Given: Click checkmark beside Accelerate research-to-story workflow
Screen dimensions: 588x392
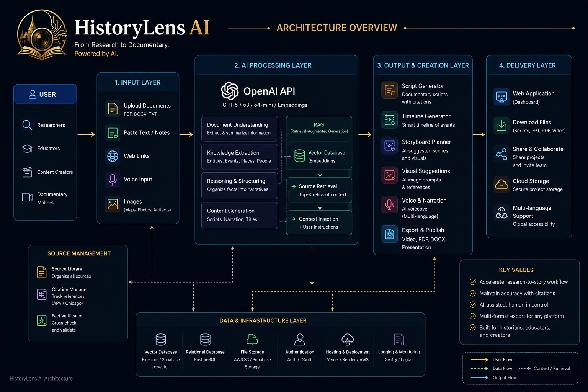Looking at the screenshot, I should tap(473, 282).
